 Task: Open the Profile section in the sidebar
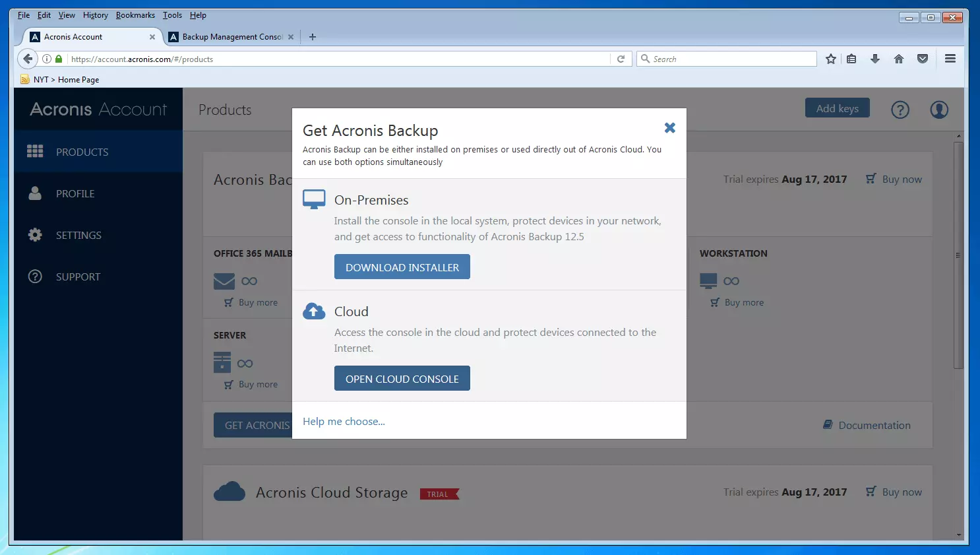click(98, 193)
